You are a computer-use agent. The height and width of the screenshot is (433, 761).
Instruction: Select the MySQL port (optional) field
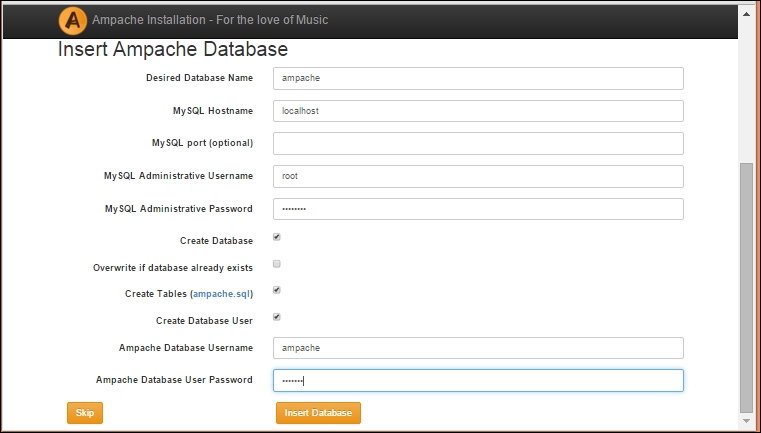pyautogui.click(x=478, y=143)
